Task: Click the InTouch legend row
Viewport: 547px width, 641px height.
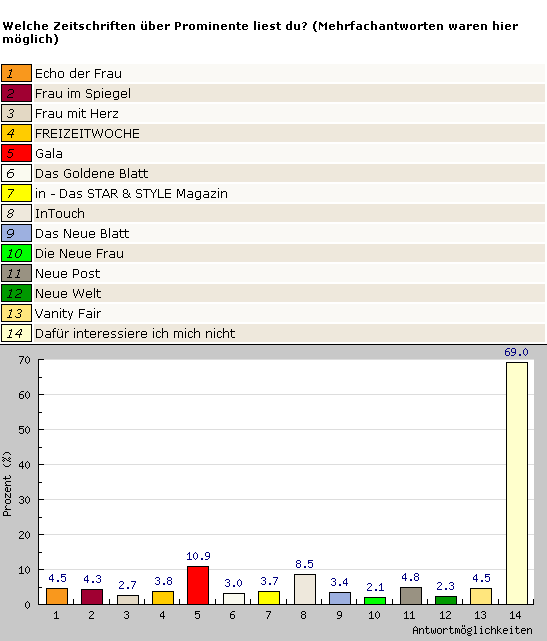Action: pos(273,213)
